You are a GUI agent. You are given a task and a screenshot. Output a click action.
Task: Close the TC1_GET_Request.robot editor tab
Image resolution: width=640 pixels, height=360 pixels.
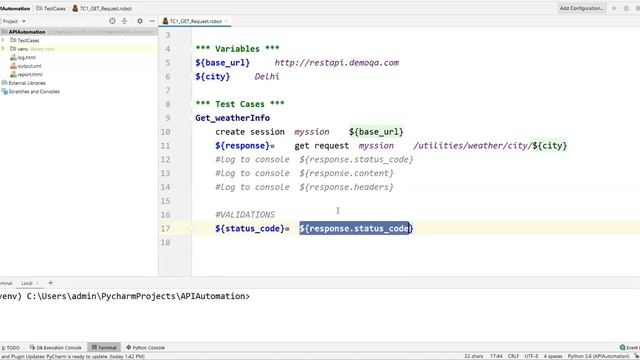click(x=226, y=21)
